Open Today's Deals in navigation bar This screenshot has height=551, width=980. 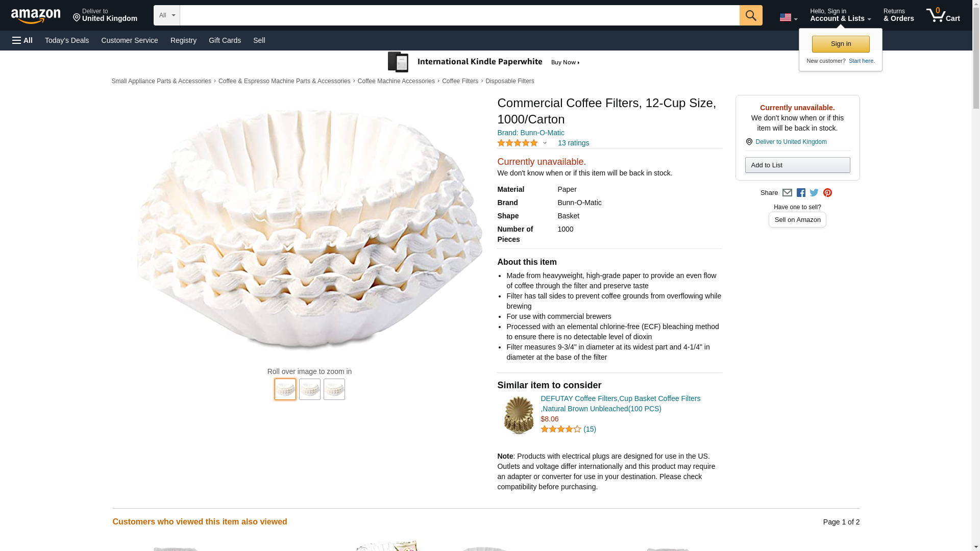coord(67,40)
